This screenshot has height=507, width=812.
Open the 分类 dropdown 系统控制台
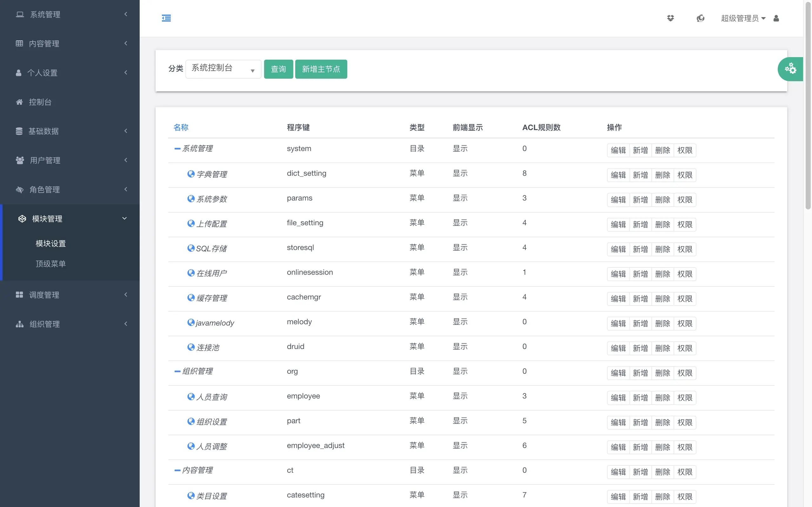(x=223, y=69)
